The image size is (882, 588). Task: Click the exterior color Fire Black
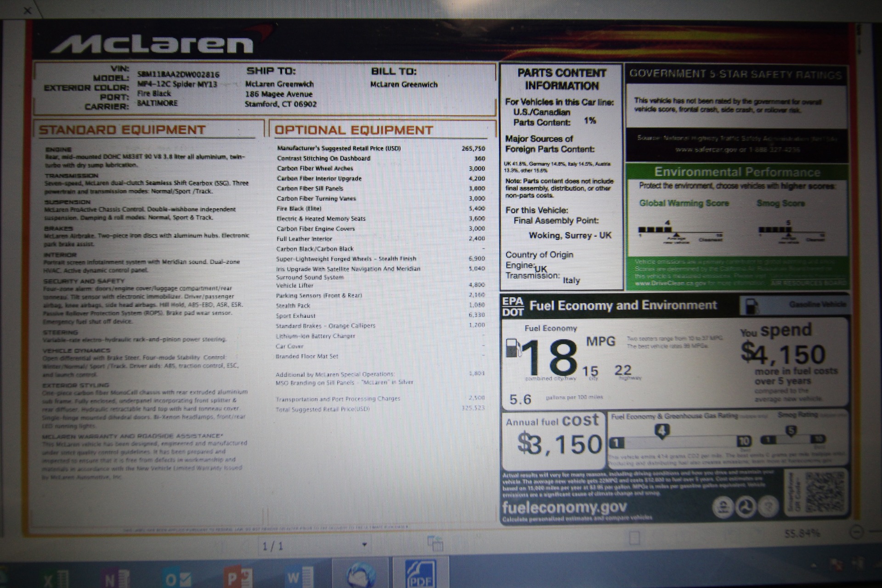point(154,94)
